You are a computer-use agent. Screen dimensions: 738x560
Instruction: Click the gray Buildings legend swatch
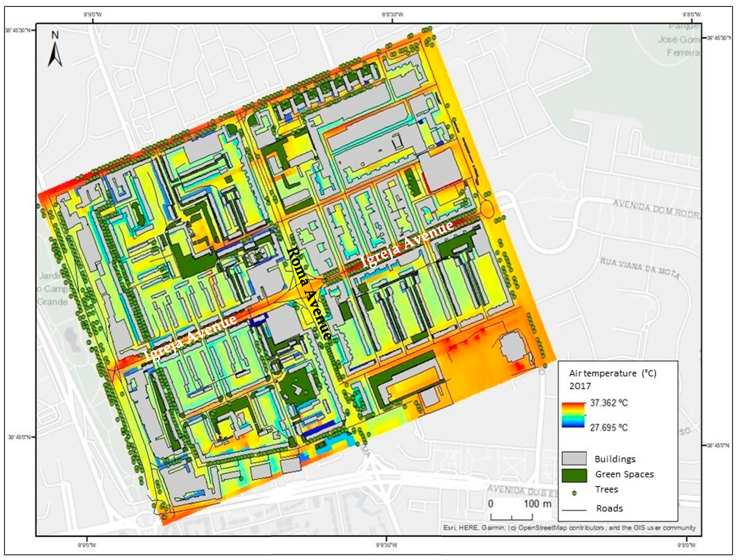(x=574, y=458)
